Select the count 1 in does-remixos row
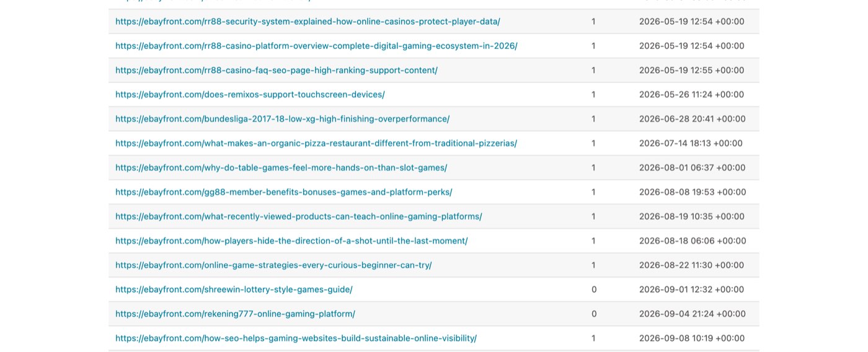868x352 pixels. click(593, 95)
